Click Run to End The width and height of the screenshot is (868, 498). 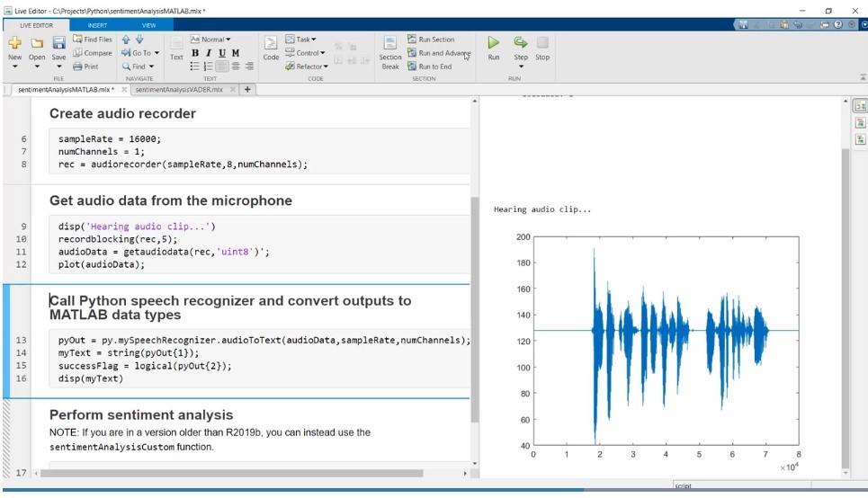tap(430, 67)
